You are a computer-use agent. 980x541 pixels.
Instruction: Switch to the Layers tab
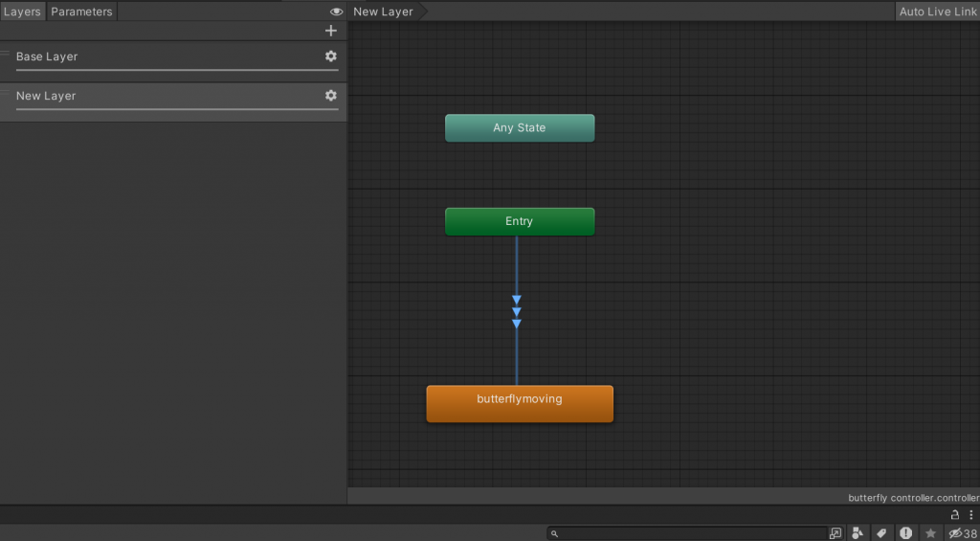click(x=23, y=11)
